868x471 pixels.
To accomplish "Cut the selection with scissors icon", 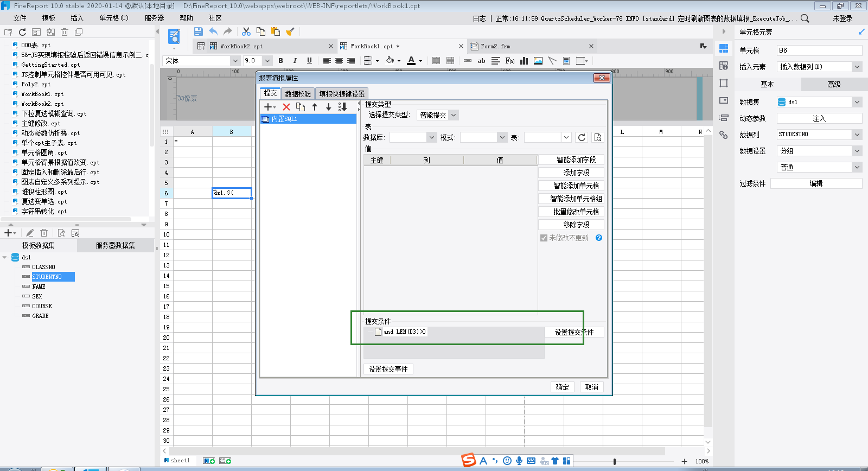I will [246, 31].
